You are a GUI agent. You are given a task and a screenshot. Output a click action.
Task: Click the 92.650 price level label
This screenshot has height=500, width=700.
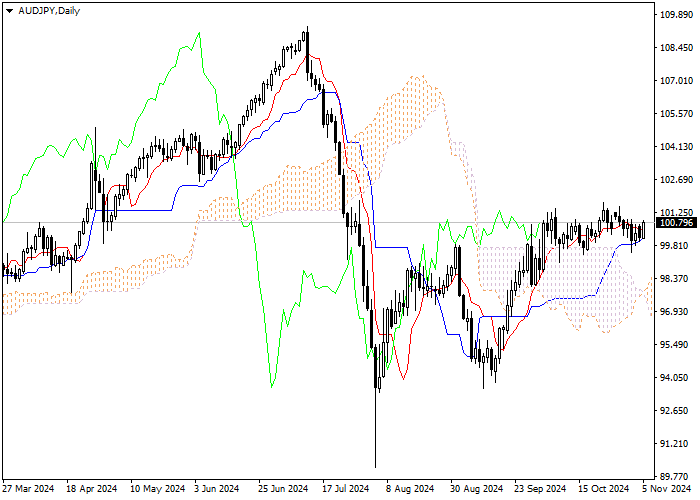coord(674,411)
